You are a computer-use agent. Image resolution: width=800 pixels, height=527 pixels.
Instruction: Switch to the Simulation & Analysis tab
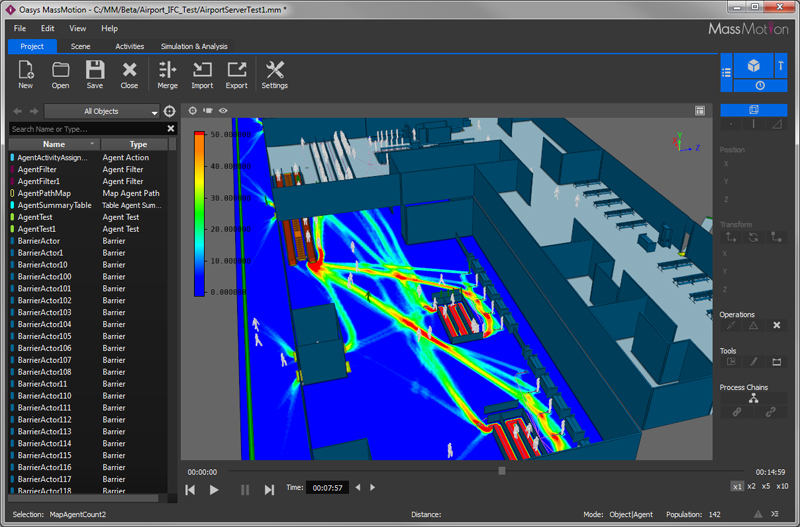pos(194,46)
